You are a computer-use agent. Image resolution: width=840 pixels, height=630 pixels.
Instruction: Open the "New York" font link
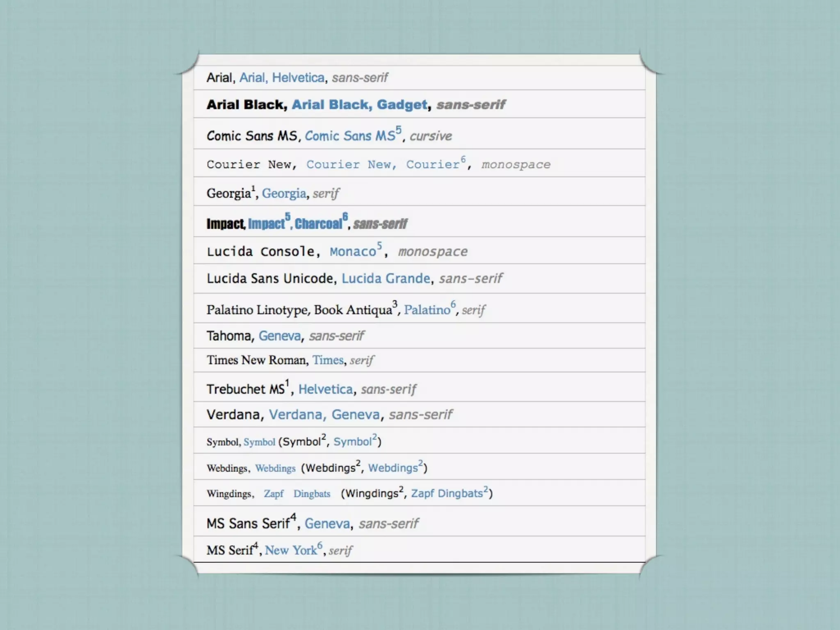tap(291, 550)
